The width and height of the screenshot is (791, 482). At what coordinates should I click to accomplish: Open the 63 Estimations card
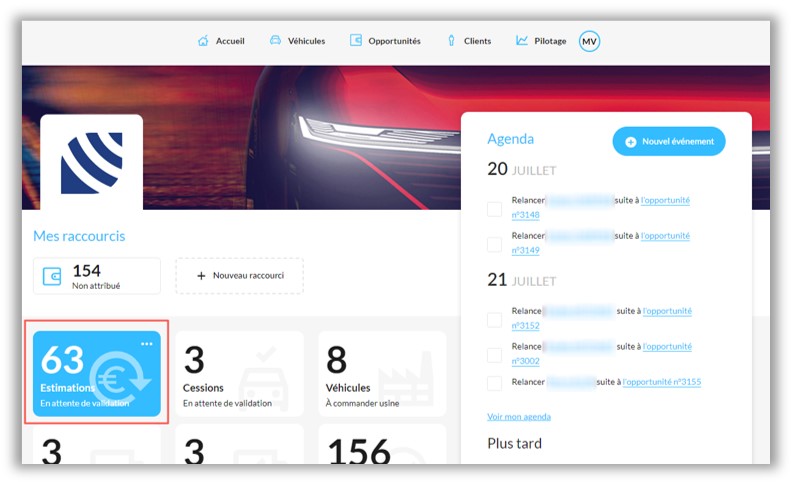(x=97, y=373)
